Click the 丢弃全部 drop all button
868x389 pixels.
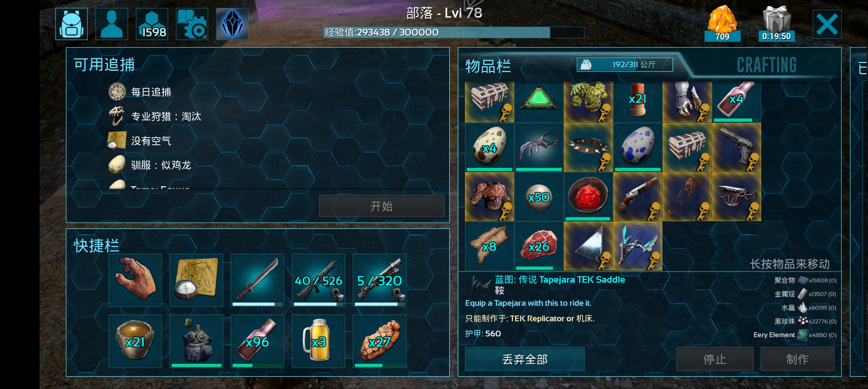pos(525,359)
